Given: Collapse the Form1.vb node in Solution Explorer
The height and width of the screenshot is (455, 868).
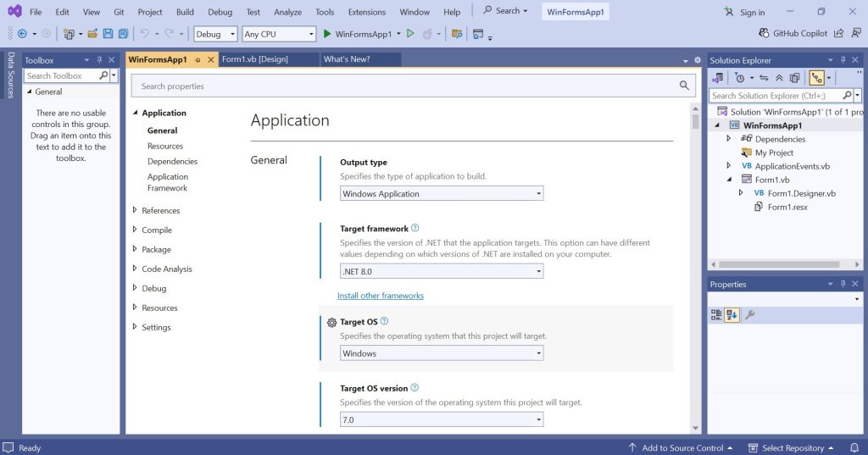Looking at the screenshot, I should point(729,179).
